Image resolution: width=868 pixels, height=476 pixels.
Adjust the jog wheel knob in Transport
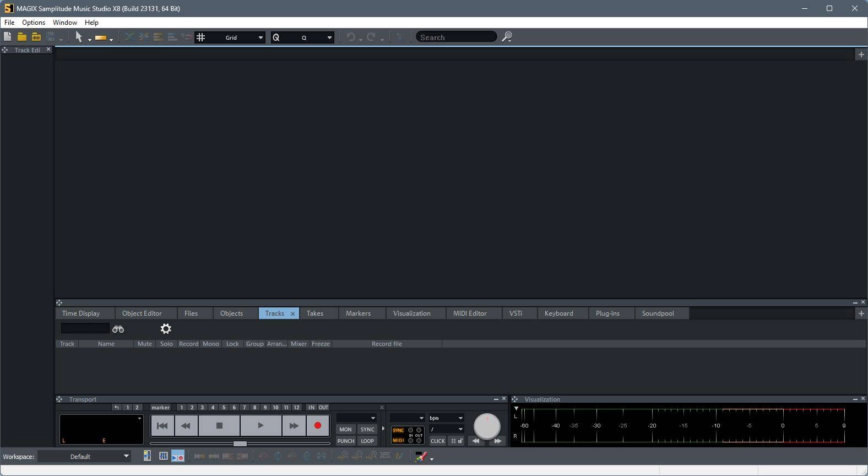487,425
